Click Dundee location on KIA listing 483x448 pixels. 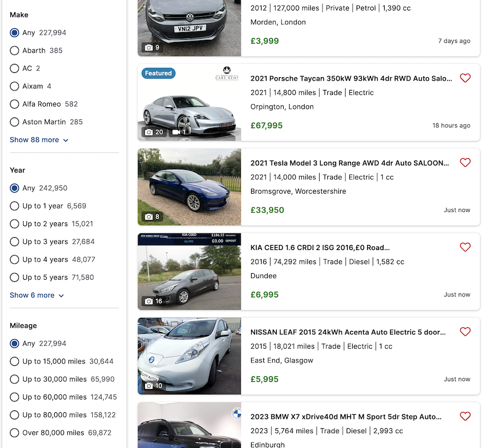coord(263,276)
